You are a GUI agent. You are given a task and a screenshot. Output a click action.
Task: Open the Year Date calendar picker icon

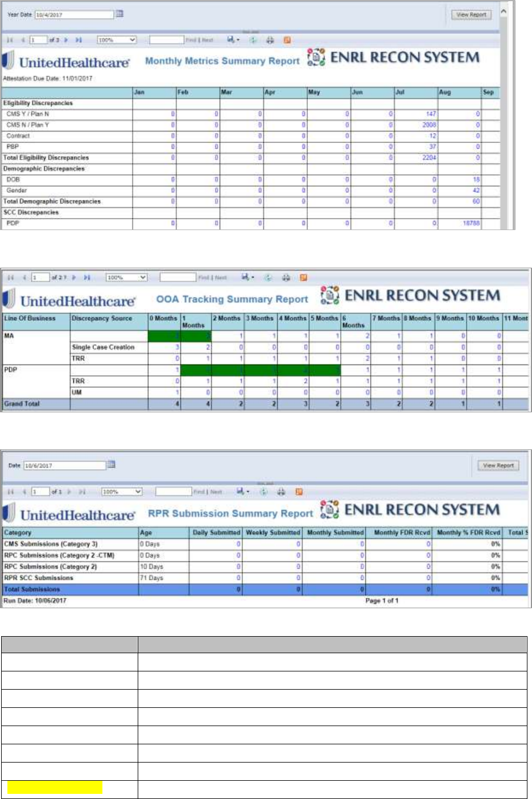(x=119, y=14)
